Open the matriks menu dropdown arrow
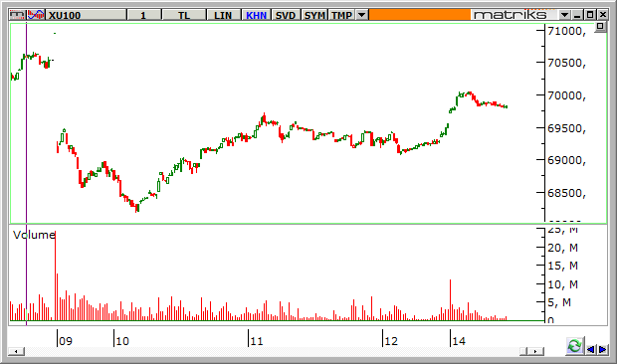The image size is (617, 364). 564,15
